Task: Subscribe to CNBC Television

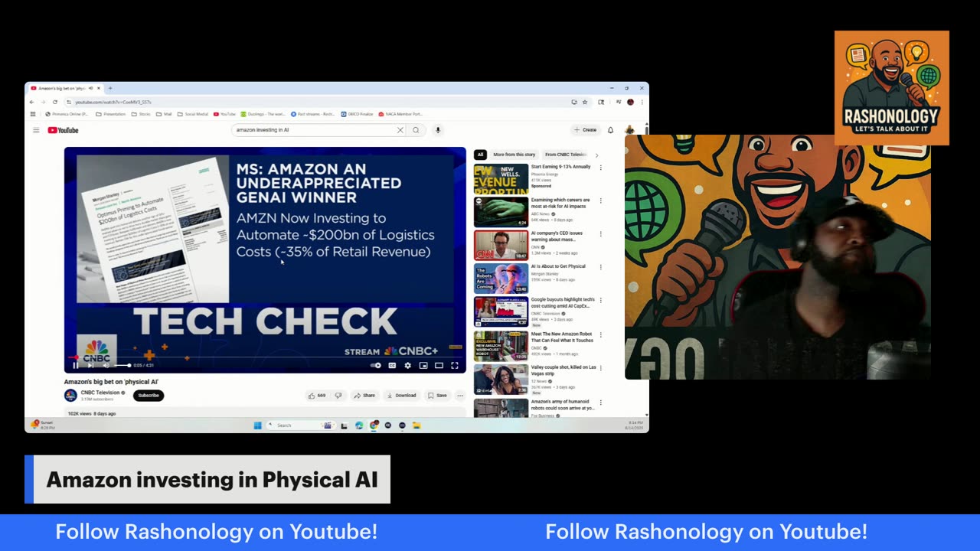Action: [x=149, y=396]
